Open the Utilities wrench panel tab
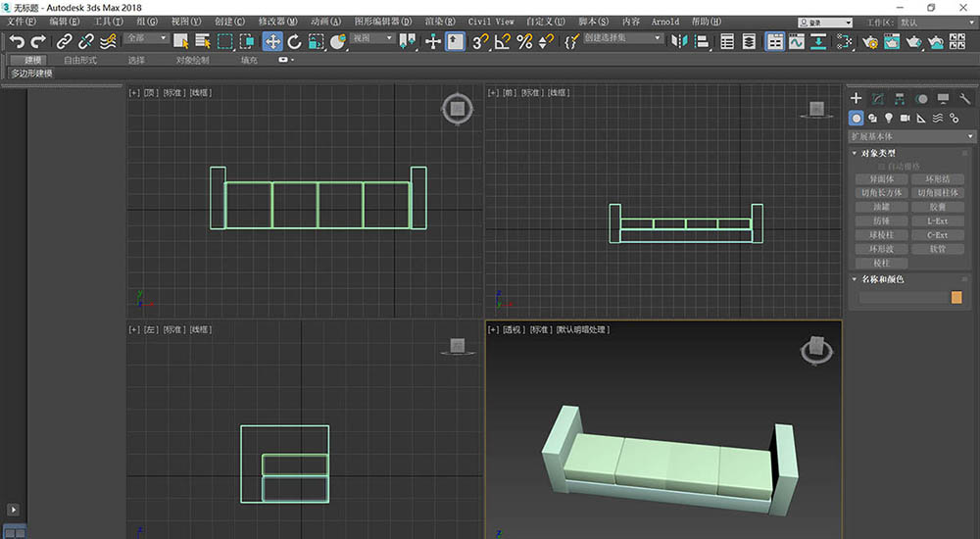 pos(964,98)
